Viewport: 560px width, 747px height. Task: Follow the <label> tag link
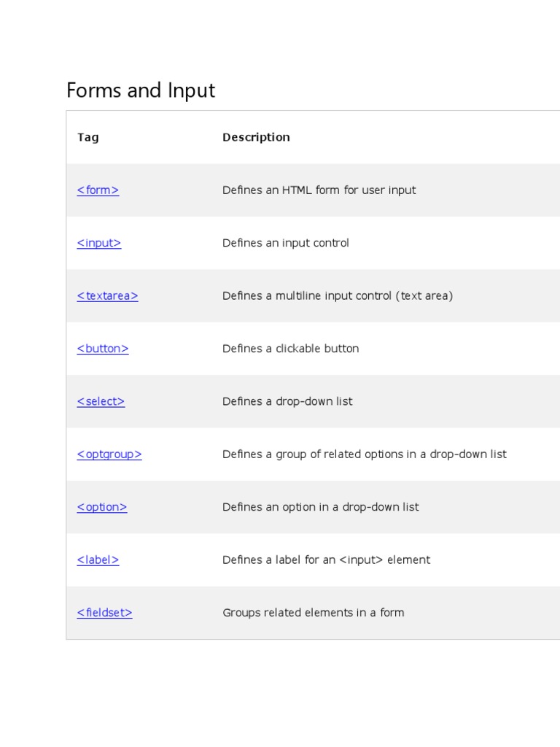(98, 560)
